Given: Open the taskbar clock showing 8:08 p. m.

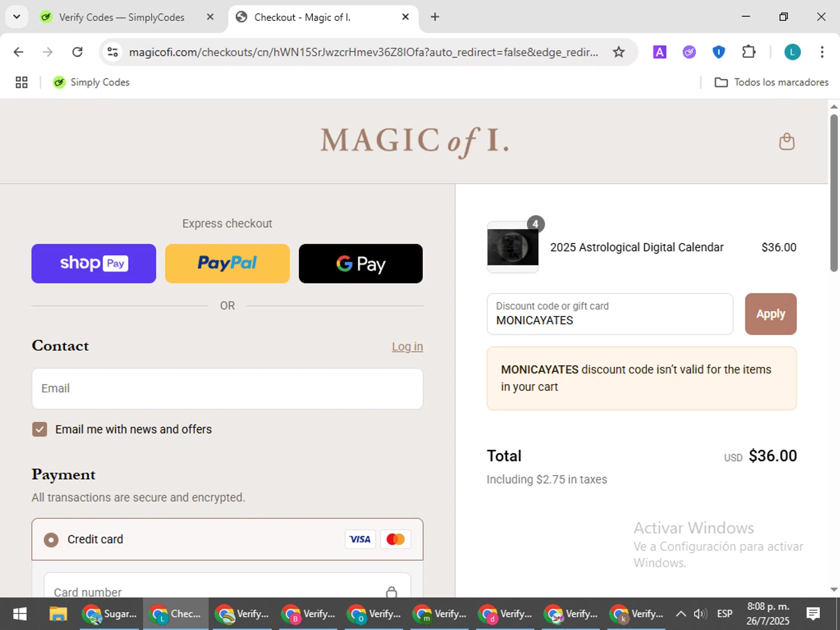Looking at the screenshot, I should 768,614.
